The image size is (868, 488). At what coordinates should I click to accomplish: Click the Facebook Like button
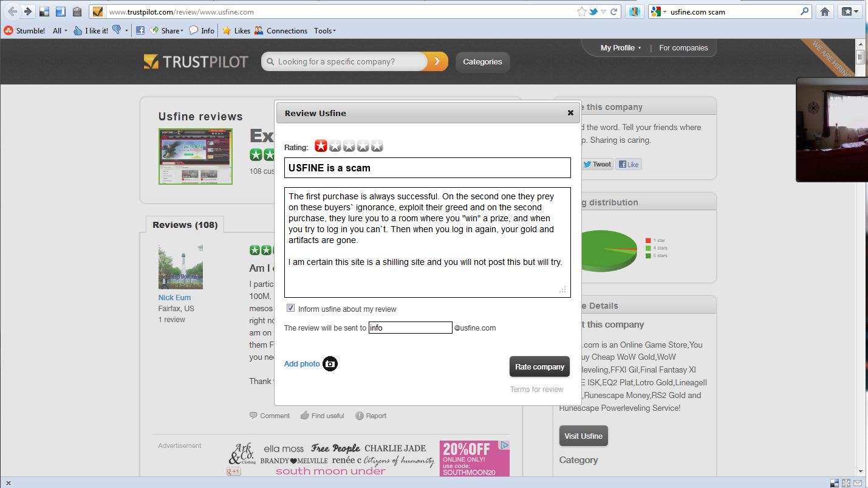(x=629, y=164)
